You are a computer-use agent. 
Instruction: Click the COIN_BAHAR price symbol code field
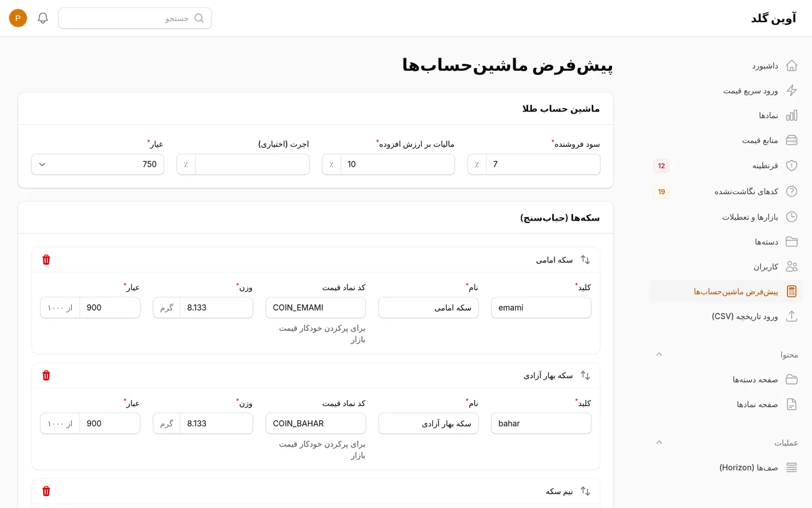pyautogui.click(x=316, y=423)
